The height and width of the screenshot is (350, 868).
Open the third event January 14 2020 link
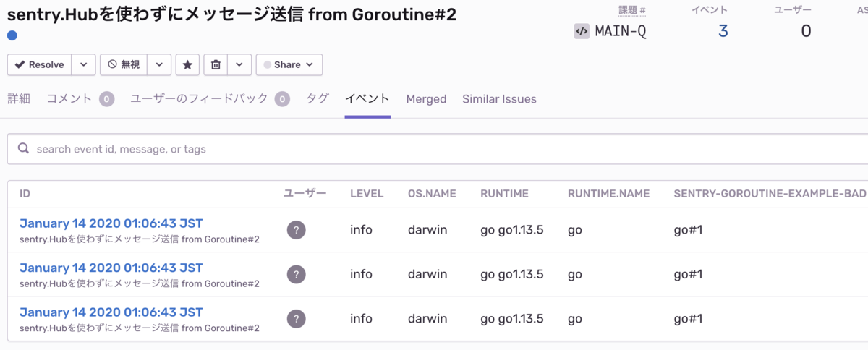tap(111, 312)
